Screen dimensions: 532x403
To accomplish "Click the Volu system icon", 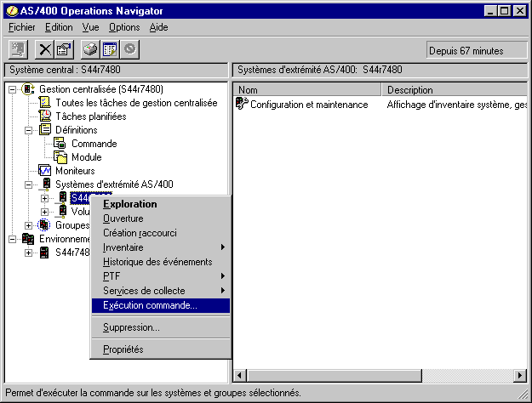I will 62,211.
